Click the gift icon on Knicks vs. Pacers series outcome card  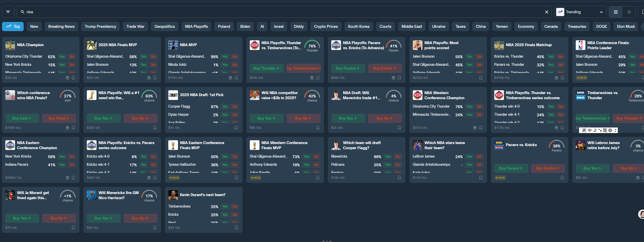coord(149,178)
